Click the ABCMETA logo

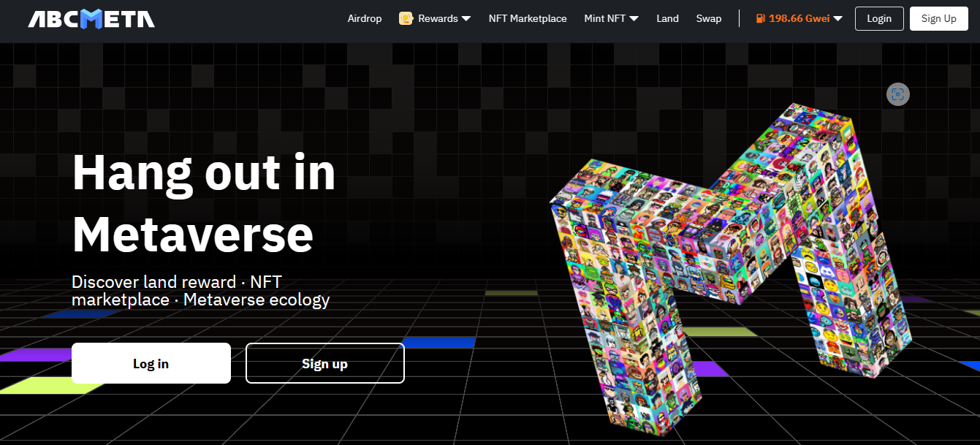coord(91,19)
